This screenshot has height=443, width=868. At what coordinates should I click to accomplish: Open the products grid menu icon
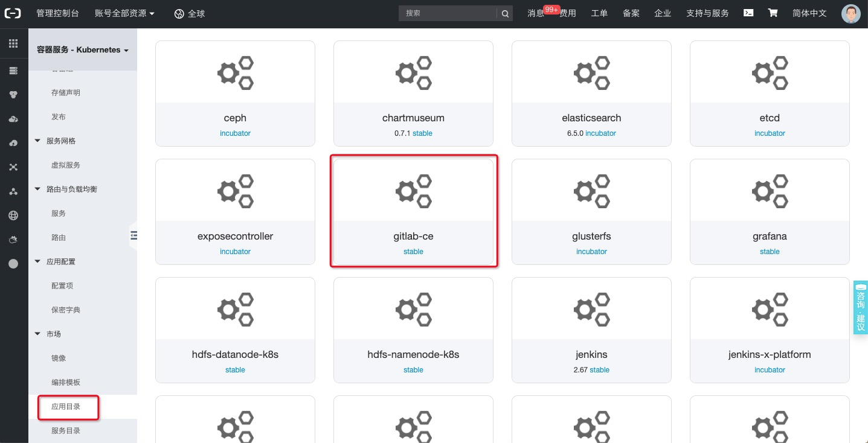(13, 43)
